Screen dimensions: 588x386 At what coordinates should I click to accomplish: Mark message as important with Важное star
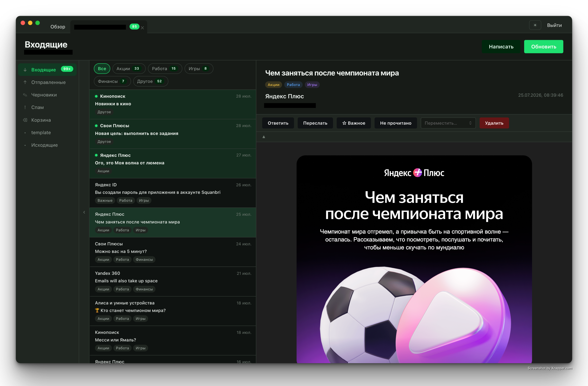pos(354,123)
